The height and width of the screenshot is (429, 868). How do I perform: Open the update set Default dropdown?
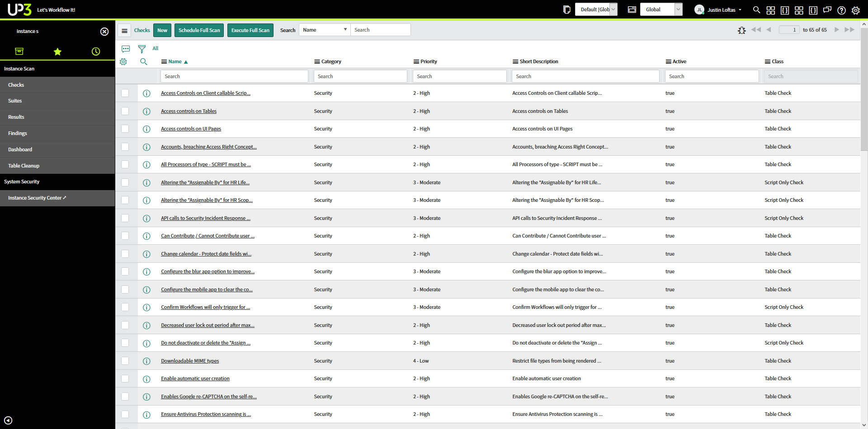(x=596, y=9)
